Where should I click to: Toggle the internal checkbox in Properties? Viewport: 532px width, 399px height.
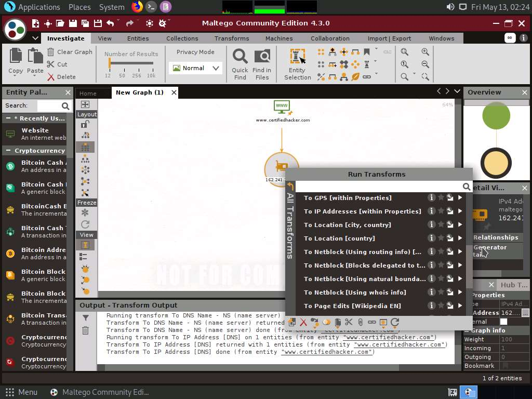503,321
